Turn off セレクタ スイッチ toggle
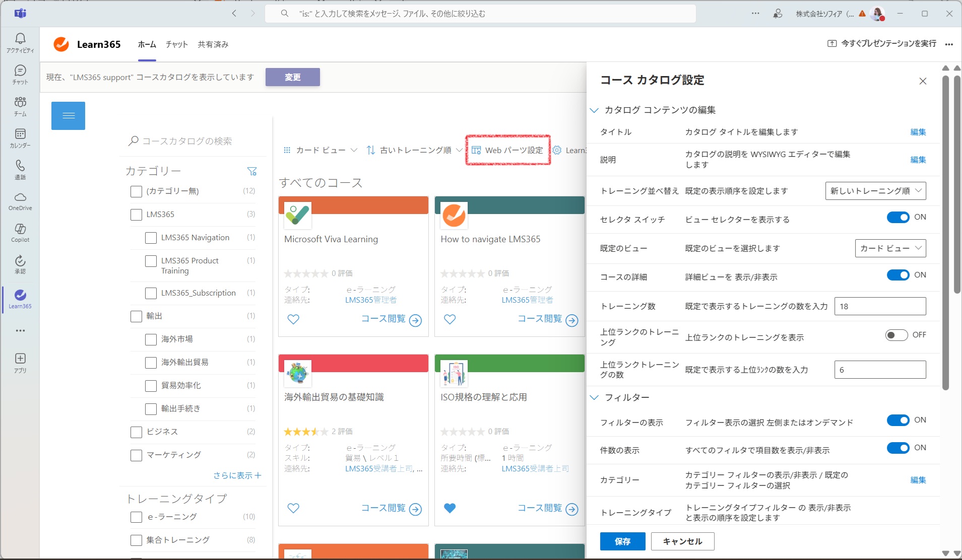 [x=898, y=217]
